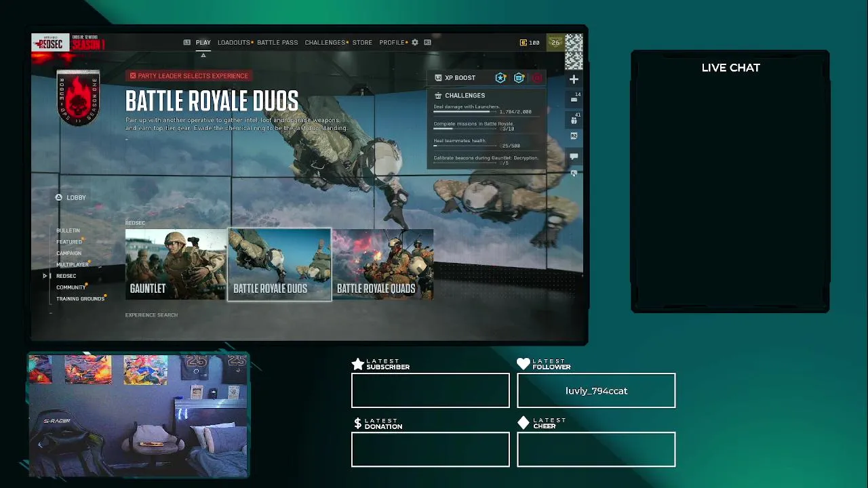Select Bulletin in the side menu

pyautogui.click(x=68, y=230)
